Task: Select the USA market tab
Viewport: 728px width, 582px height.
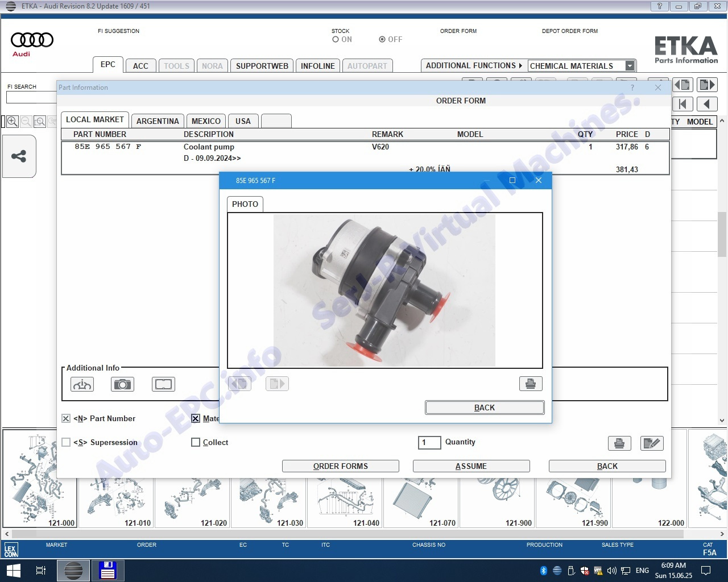Action: click(243, 121)
